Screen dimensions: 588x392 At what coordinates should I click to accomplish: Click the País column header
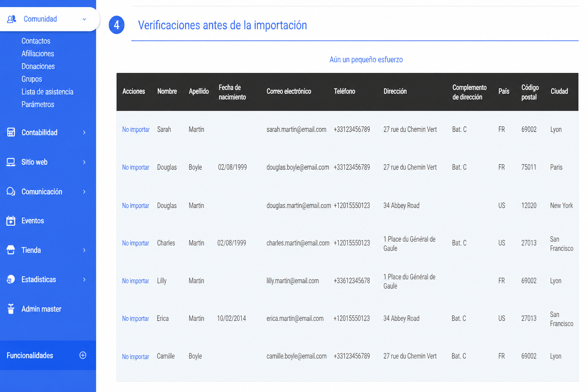point(504,91)
